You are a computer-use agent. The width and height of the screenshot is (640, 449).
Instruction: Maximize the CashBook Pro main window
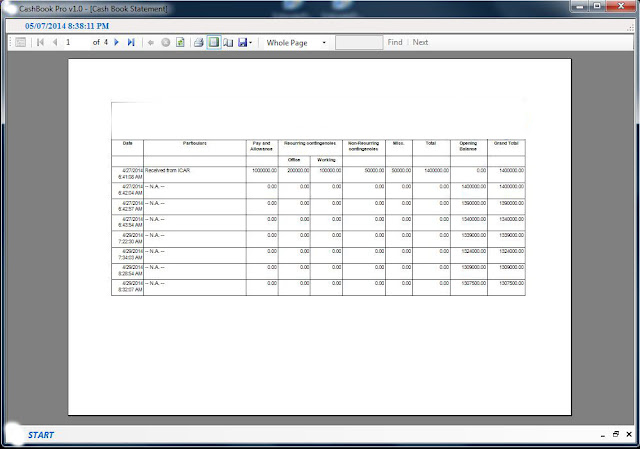pyautogui.click(x=597, y=6)
